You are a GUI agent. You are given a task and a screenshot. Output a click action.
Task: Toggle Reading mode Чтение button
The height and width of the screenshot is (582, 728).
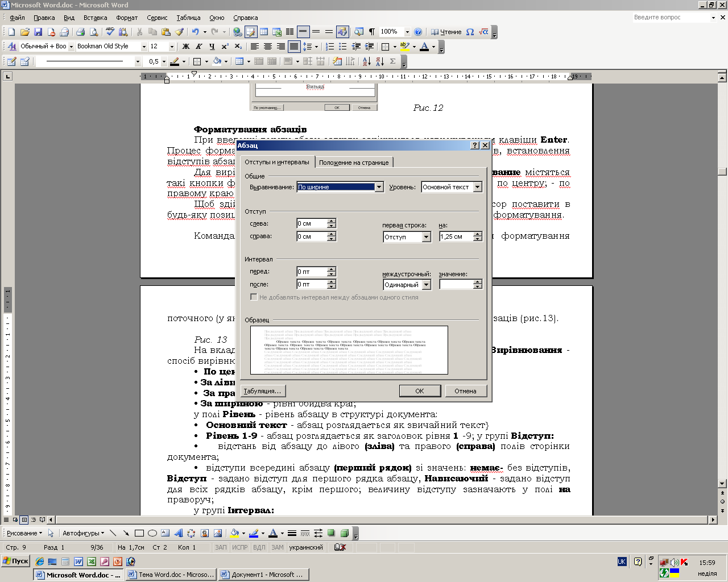pyautogui.click(x=446, y=32)
